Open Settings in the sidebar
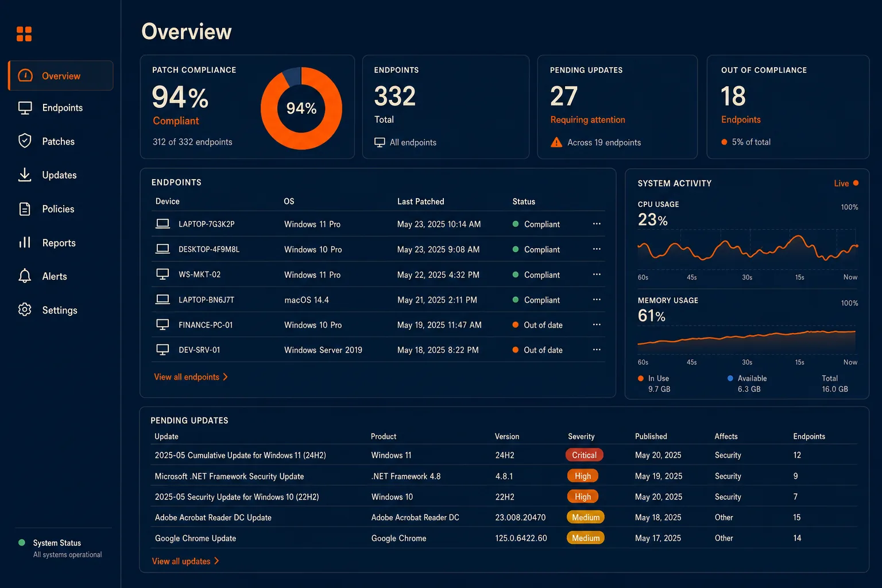882x588 pixels. point(61,310)
